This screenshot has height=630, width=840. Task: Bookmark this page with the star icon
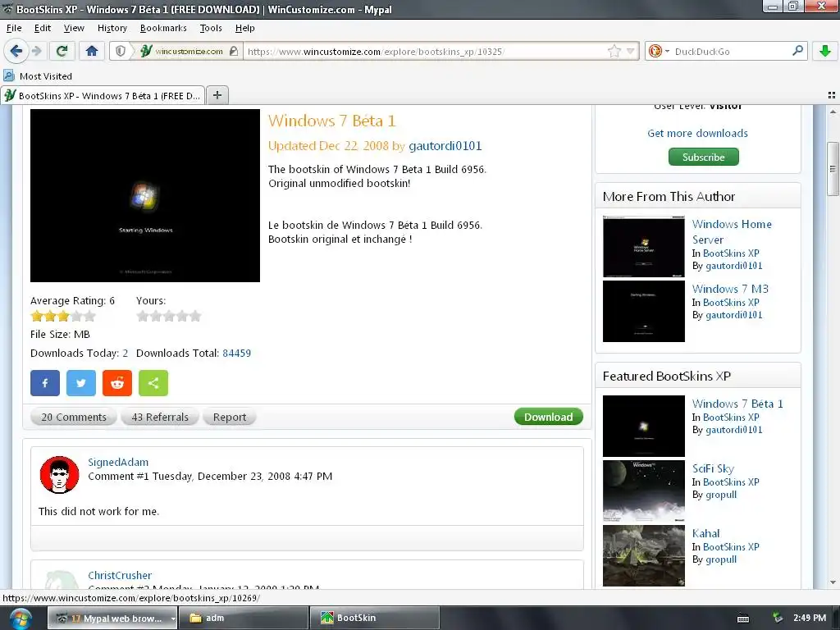pos(614,51)
